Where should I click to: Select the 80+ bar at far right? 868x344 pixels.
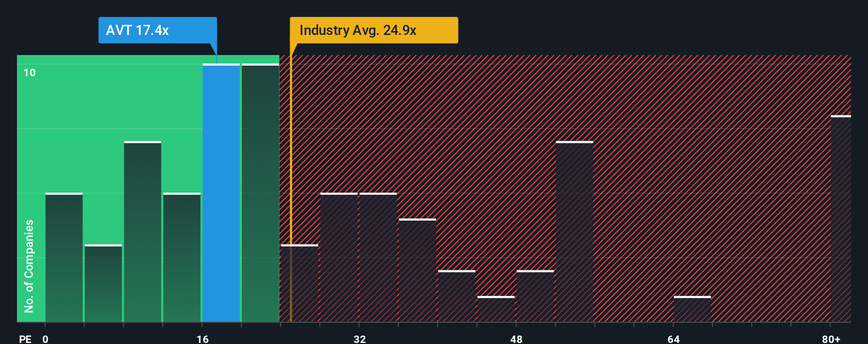(841, 219)
